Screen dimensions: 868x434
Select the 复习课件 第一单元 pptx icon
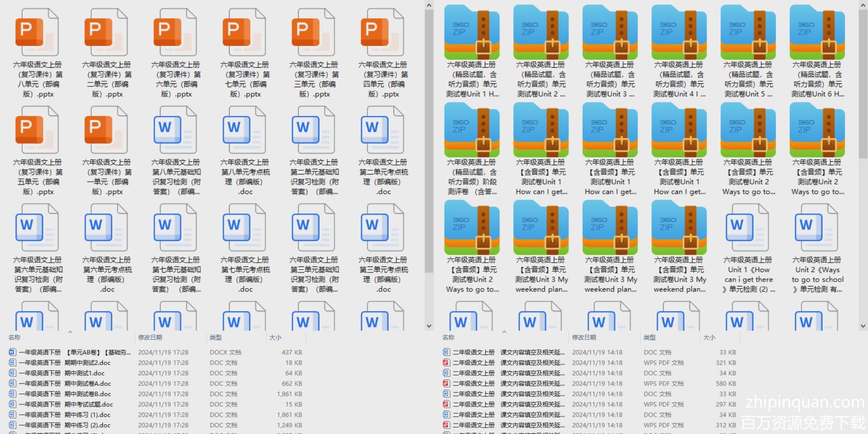[x=106, y=131]
